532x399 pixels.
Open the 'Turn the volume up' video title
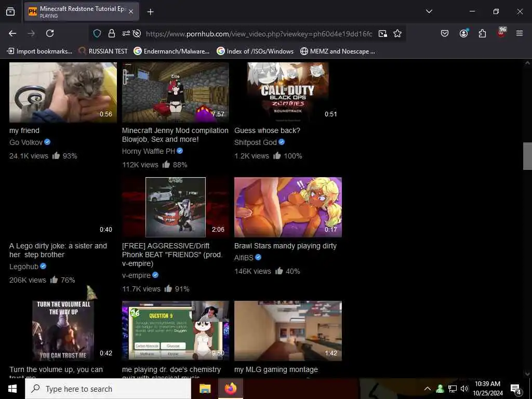click(56, 373)
